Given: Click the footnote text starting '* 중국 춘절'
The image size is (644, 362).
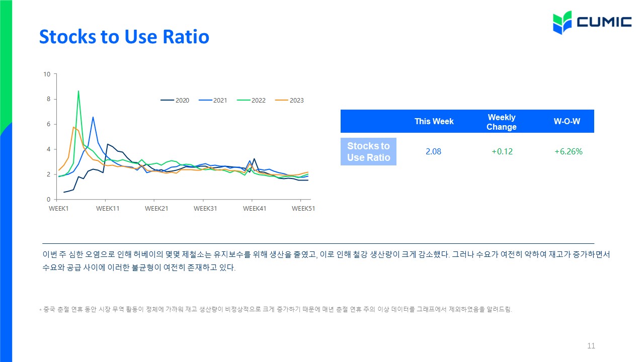Looking at the screenshot, I should click(276, 310).
